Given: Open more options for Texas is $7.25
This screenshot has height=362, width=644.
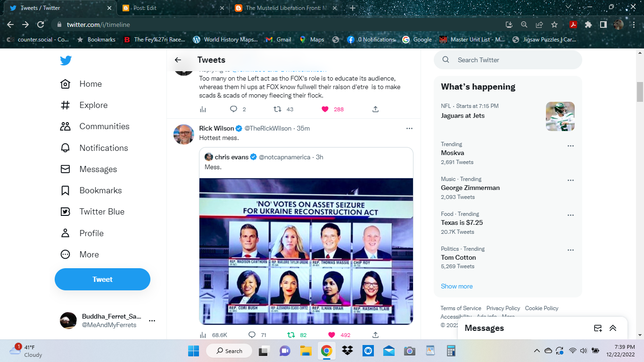Looking at the screenshot, I should [x=570, y=215].
